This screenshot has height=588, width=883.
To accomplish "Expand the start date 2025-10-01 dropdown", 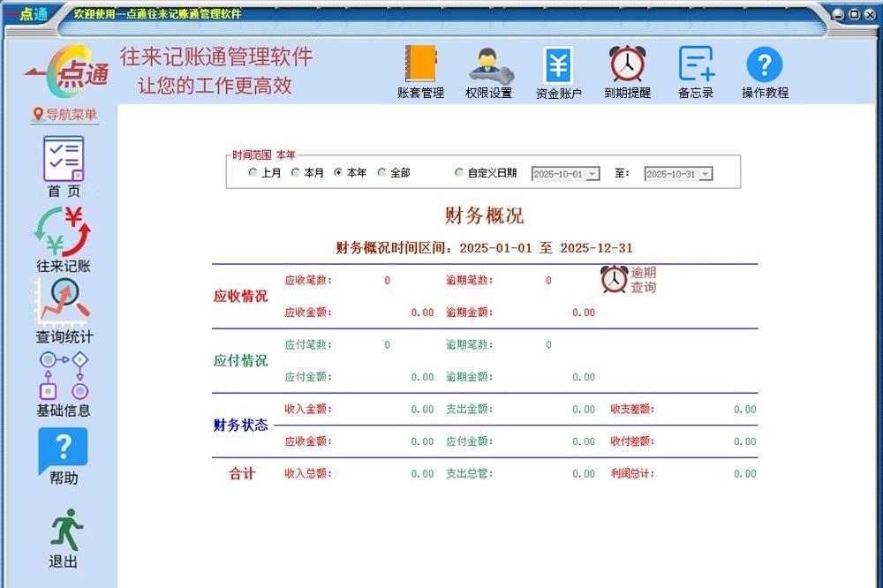I will [x=592, y=175].
